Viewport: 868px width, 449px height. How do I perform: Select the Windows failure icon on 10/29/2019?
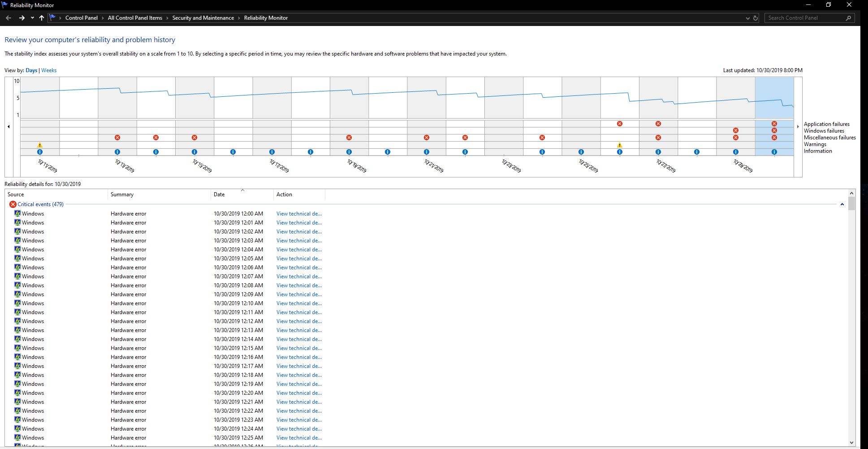point(736,130)
